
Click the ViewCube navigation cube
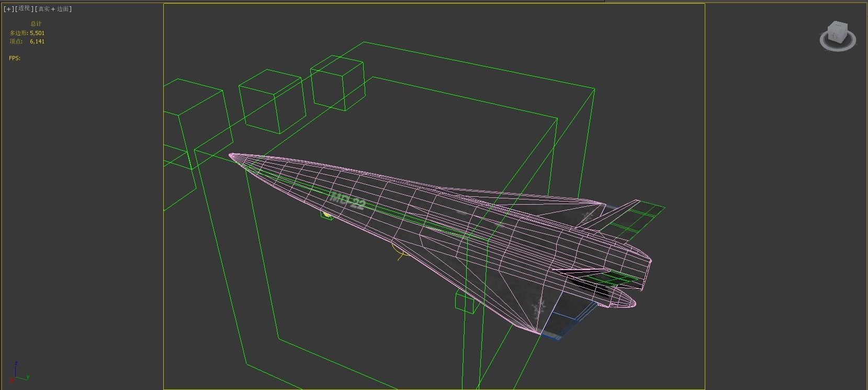click(838, 33)
